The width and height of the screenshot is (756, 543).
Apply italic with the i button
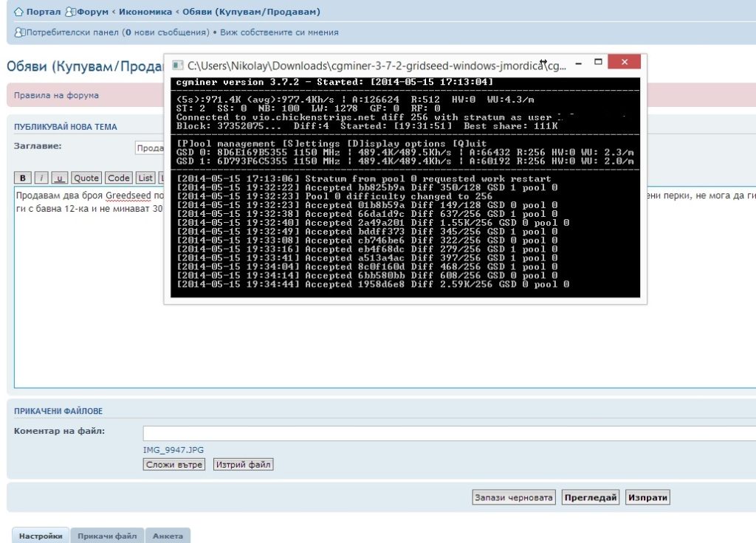pyautogui.click(x=42, y=178)
